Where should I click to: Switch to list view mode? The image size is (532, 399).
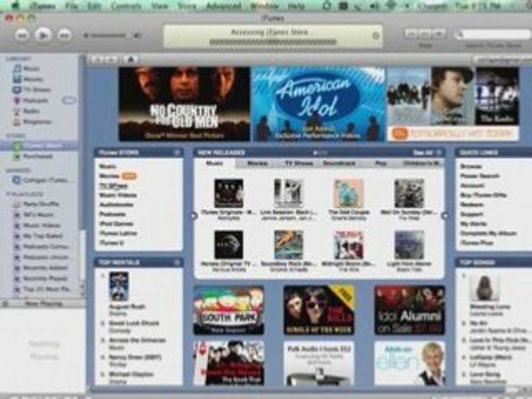point(411,33)
